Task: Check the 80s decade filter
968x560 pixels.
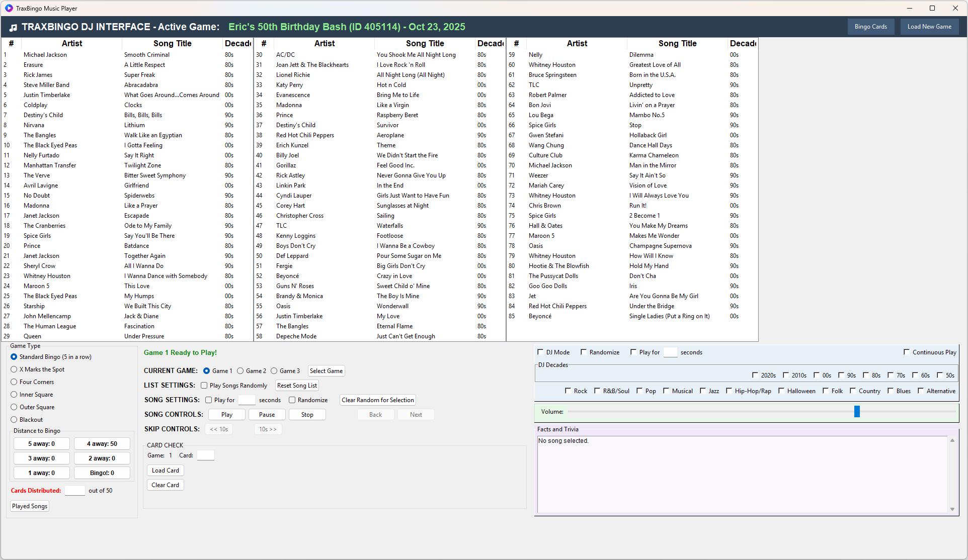Action: 865,376
